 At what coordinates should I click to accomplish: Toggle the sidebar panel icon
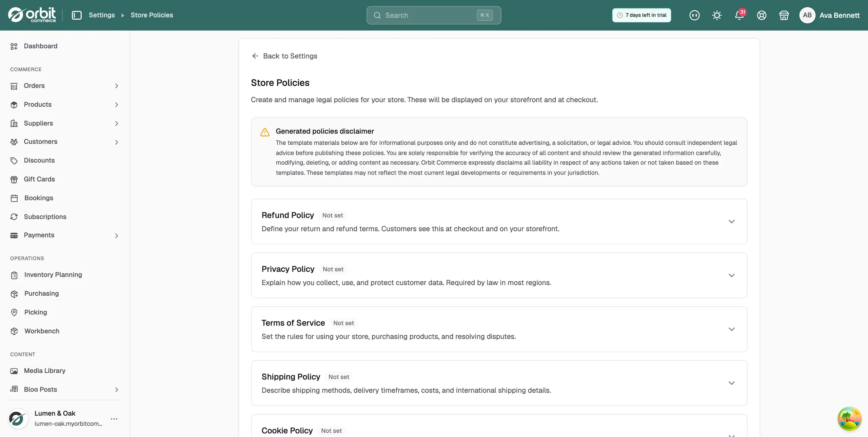77,15
